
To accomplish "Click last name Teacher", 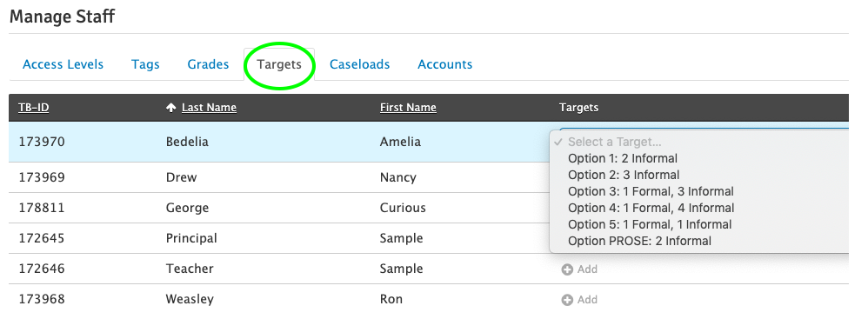I will coord(190,269).
